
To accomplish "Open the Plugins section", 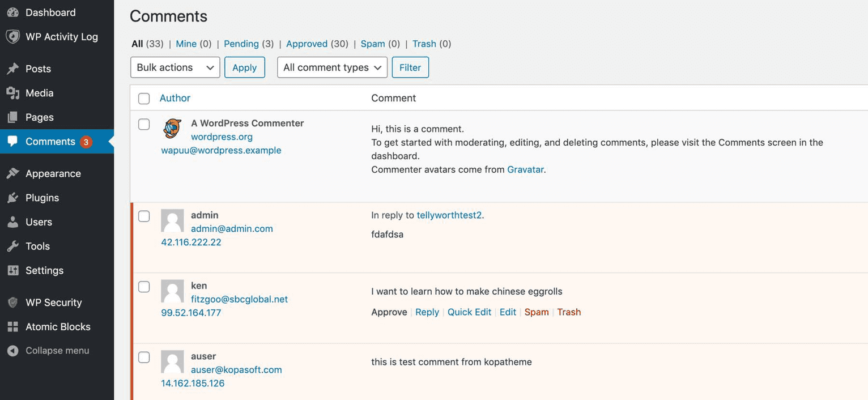I will 41,197.
